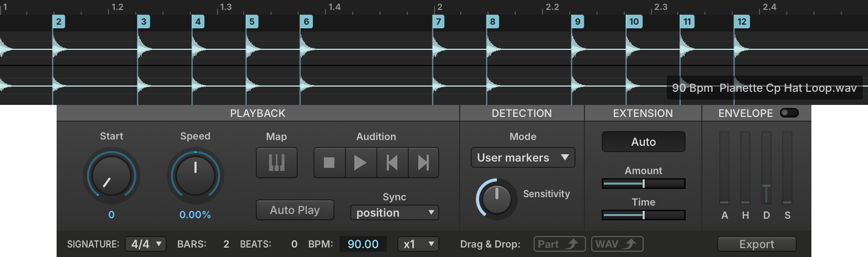Click the Decay envelope slider
868x257 pixels.
pyautogui.click(x=766, y=167)
